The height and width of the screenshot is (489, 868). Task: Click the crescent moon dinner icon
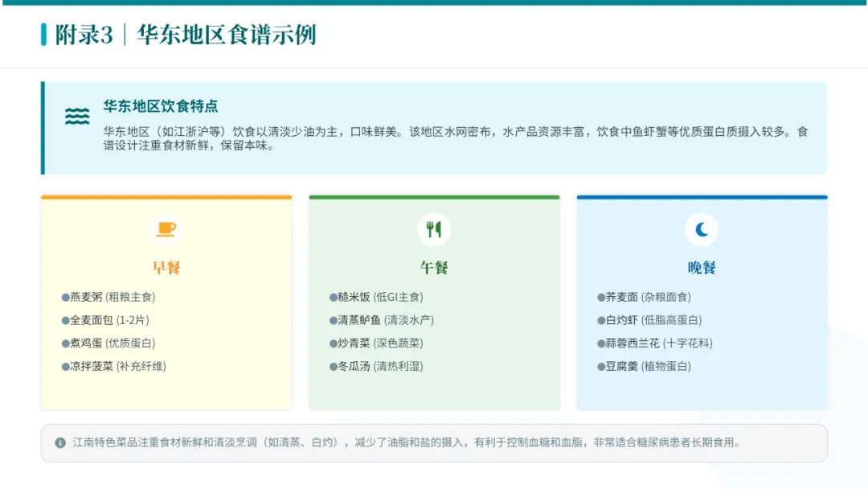tap(702, 228)
